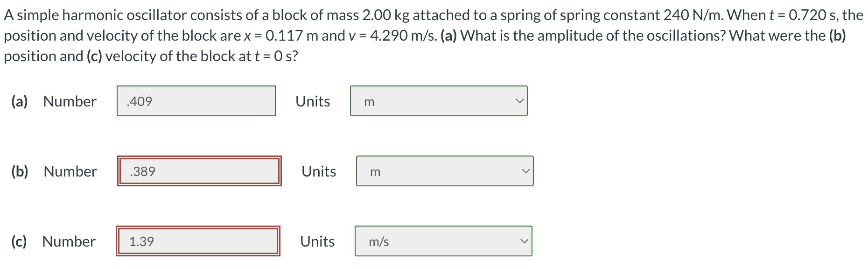Select the Number input containing .409

pos(196,101)
